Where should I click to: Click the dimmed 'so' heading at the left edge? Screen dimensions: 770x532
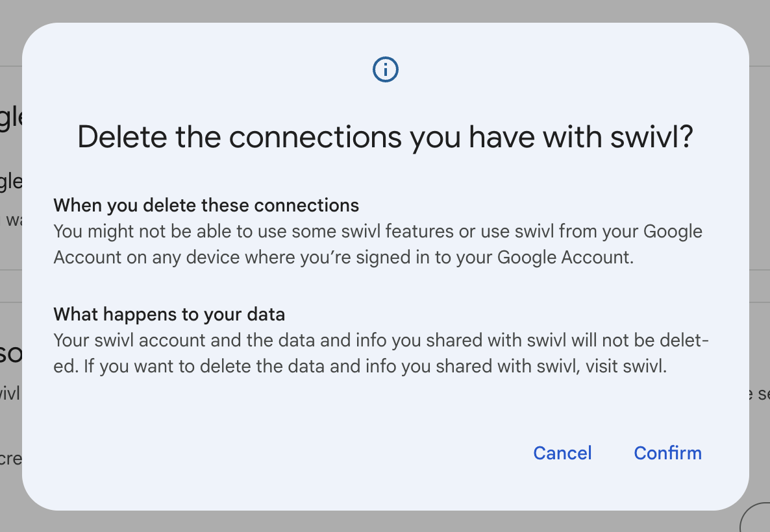pyautogui.click(x=11, y=354)
